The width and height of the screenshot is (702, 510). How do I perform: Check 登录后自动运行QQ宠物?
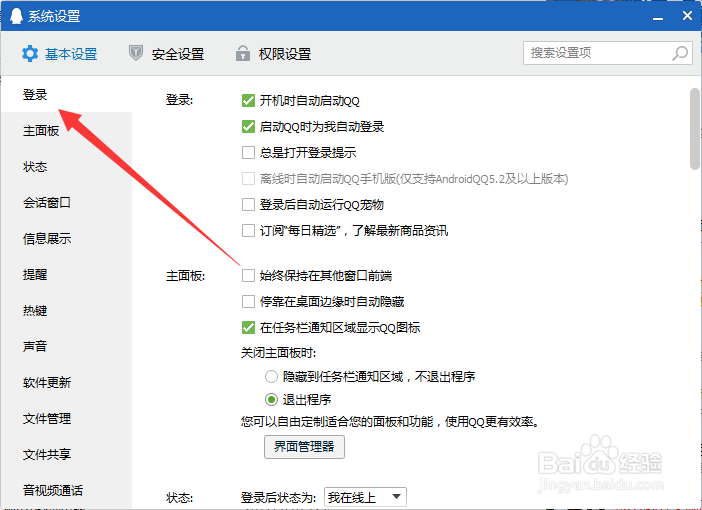coord(248,205)
